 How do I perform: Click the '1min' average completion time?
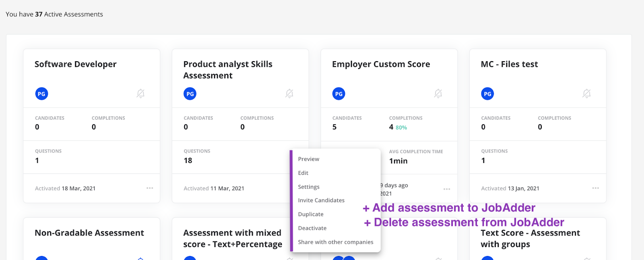point(398,161)
